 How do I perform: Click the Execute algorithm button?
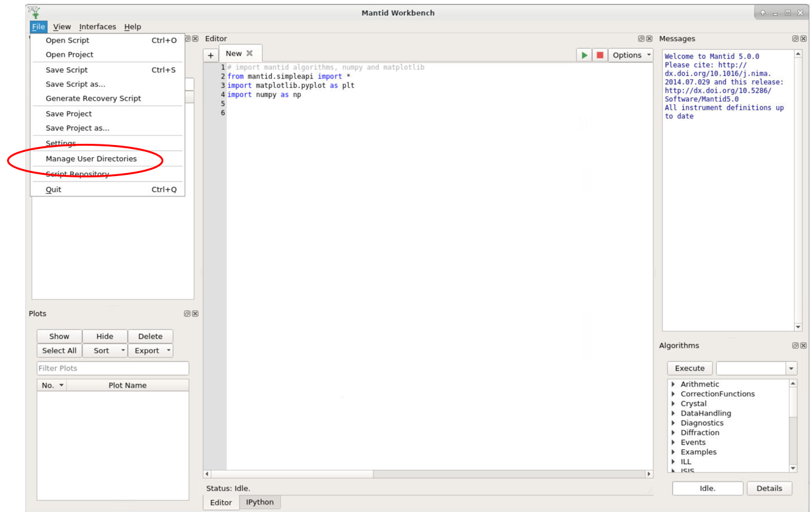690,368
